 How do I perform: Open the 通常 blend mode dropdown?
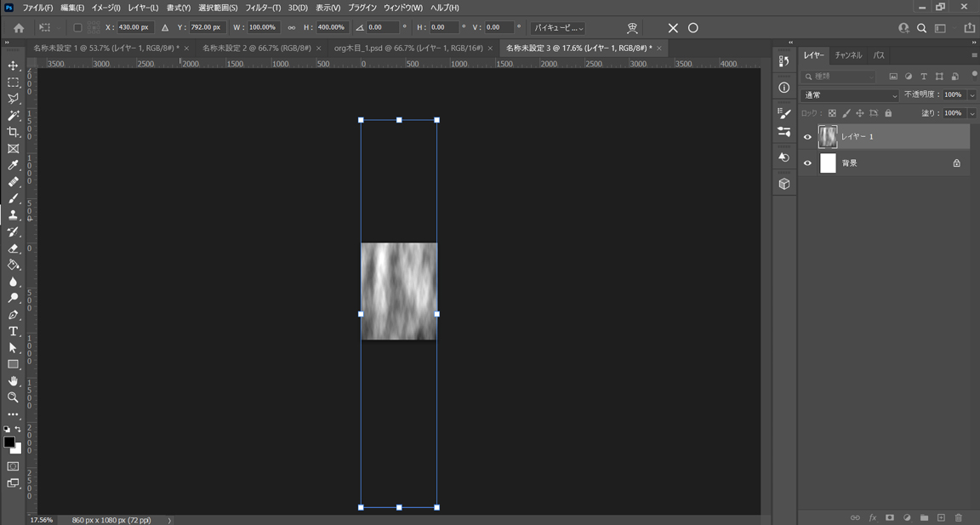tap(850, 95)
